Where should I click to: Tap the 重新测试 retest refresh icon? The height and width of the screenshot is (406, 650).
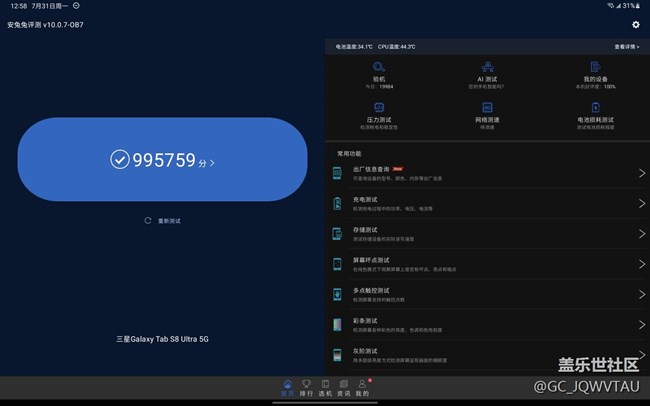click(148, 220)
